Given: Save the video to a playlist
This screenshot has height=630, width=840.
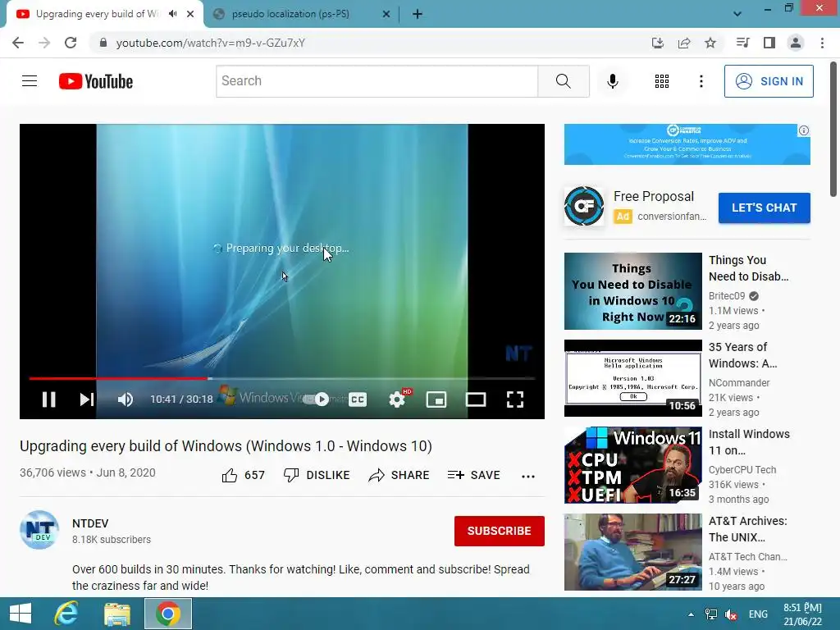Looking at the screenshot, I should coord(473,475).
